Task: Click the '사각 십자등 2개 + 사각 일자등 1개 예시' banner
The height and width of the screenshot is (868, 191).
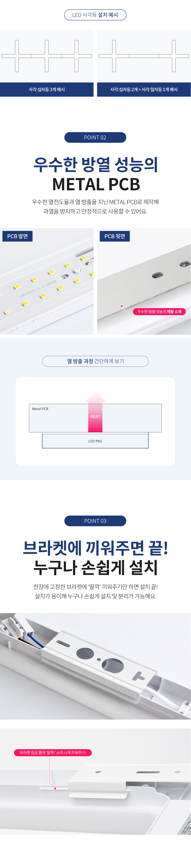Action: (144, 90)
